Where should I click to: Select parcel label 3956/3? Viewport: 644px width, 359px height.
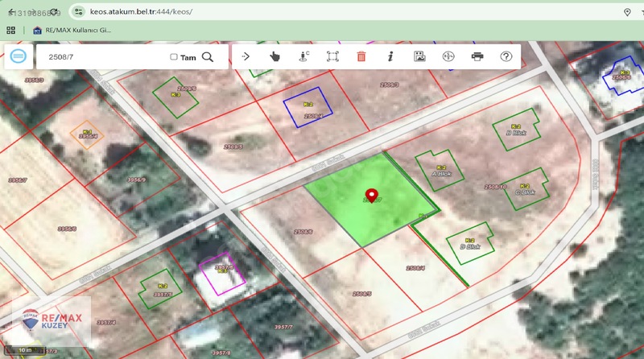(x=34, y=80)
